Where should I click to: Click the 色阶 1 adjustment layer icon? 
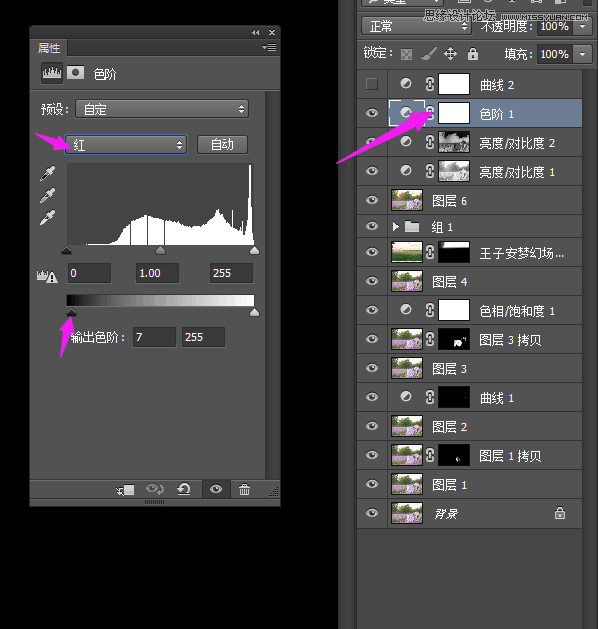coord(406,112)
